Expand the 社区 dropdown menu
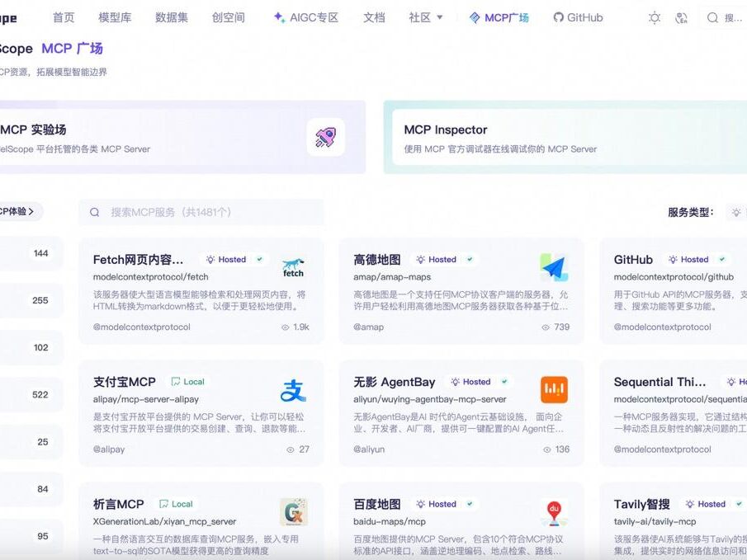This screenshot has height=560, width=747. coord(426,17)
